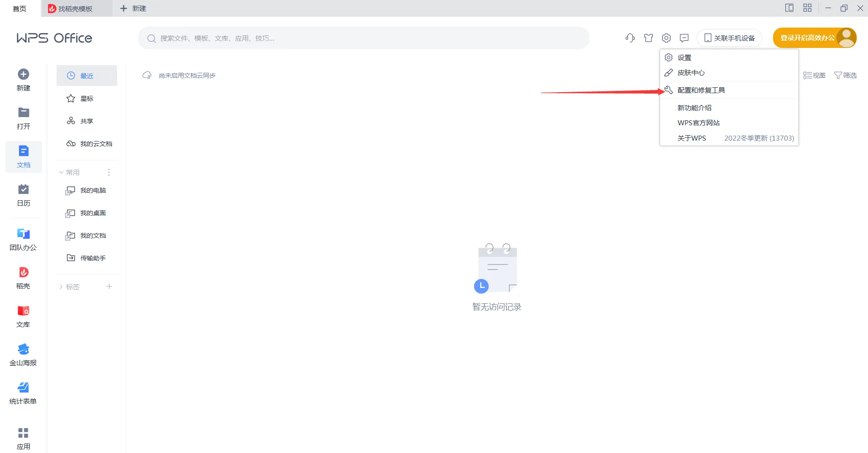Open the 稻壳 icon in left sidebar
This screenshot has width=868, height=453.
(24, 273)
